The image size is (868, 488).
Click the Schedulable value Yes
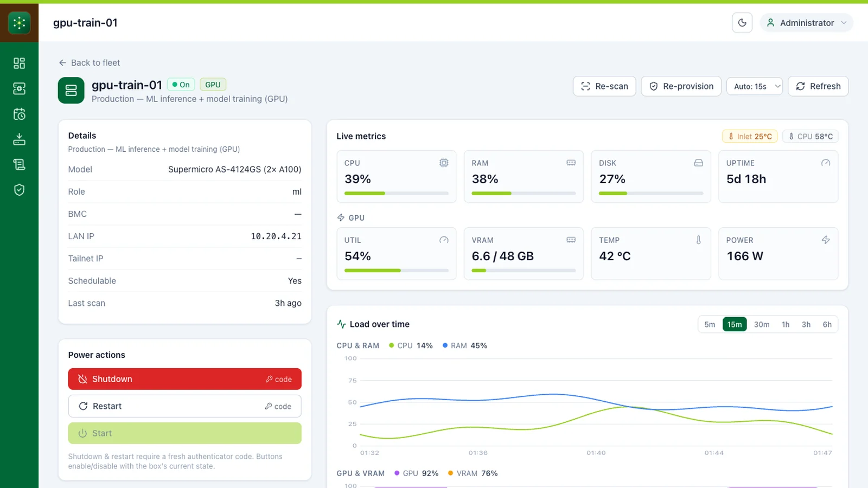295,281
